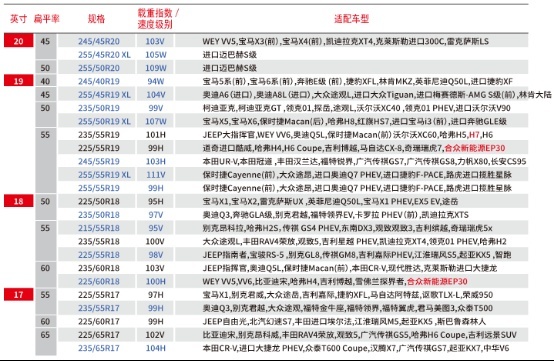
Task: Select load index 111V
Action: pos(156,175)
